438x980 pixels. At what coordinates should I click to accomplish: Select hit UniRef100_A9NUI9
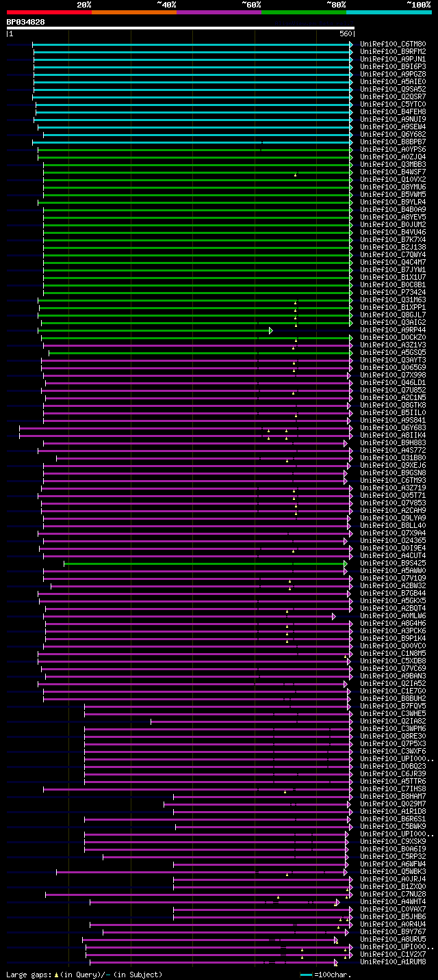tap(393, 119)
